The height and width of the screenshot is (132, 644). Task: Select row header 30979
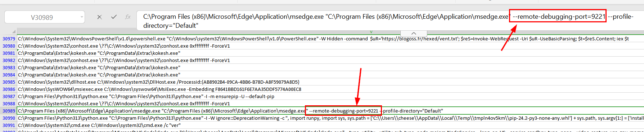(x=9, y=39)
